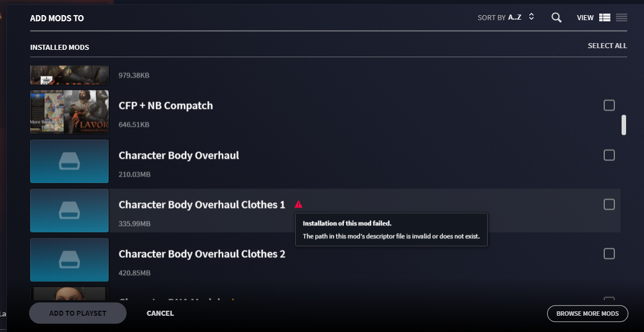Image resolution: width=644 pixels, height=332 pixels.
Task: Switch to detailed list view icon
Action: [605, 18]
